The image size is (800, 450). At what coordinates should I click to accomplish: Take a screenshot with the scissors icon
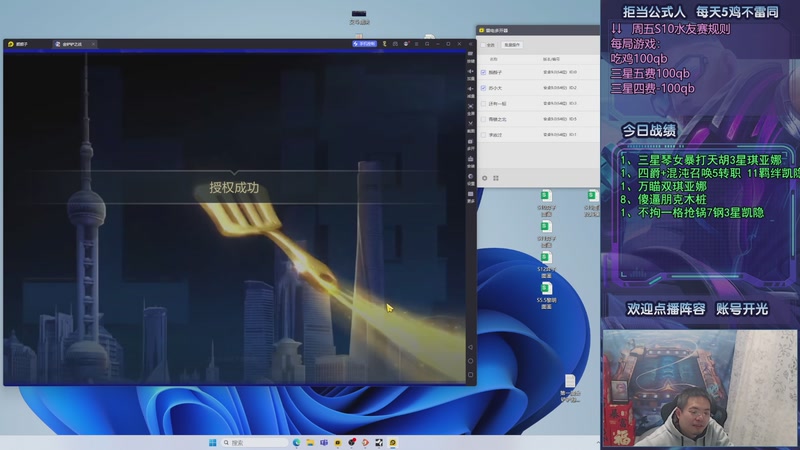470,126
